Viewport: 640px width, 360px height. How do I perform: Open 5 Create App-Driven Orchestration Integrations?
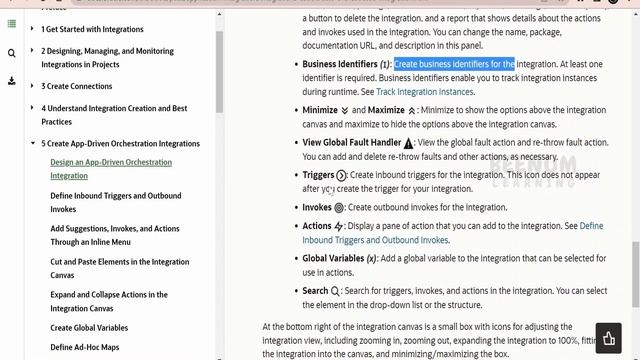pyautogui.click(x=120, y=144)
